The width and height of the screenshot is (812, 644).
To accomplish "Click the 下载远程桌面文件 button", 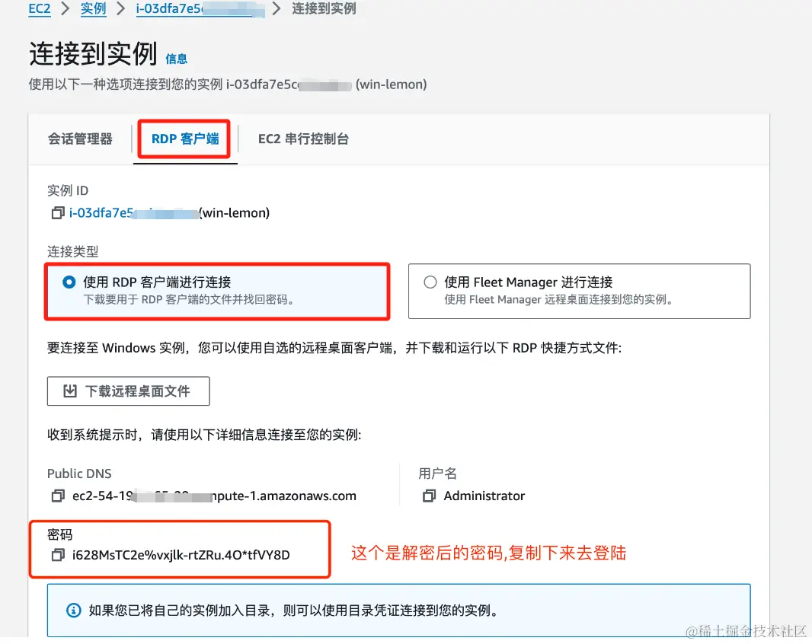I will [128, 391].
